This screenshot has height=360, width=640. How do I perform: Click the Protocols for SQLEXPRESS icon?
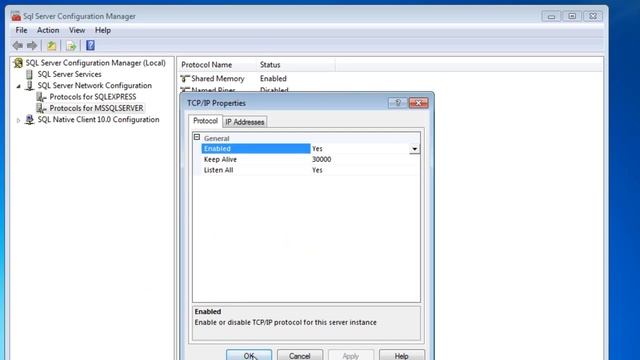41,97
